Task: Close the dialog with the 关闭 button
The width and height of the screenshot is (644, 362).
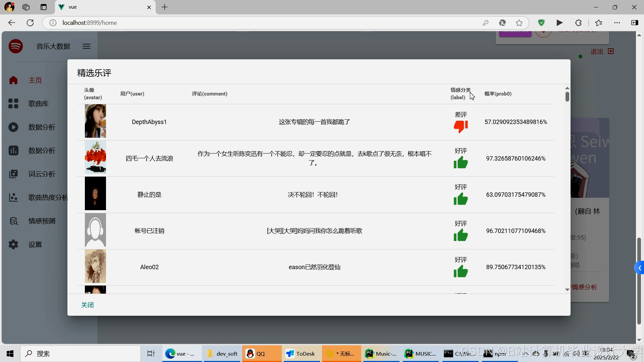Action: pyautogui.click(x=87, y=305)
